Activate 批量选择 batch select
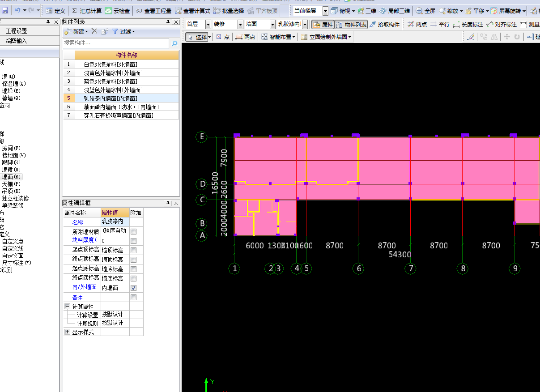 pyautogui.click(x=229, y=11)
